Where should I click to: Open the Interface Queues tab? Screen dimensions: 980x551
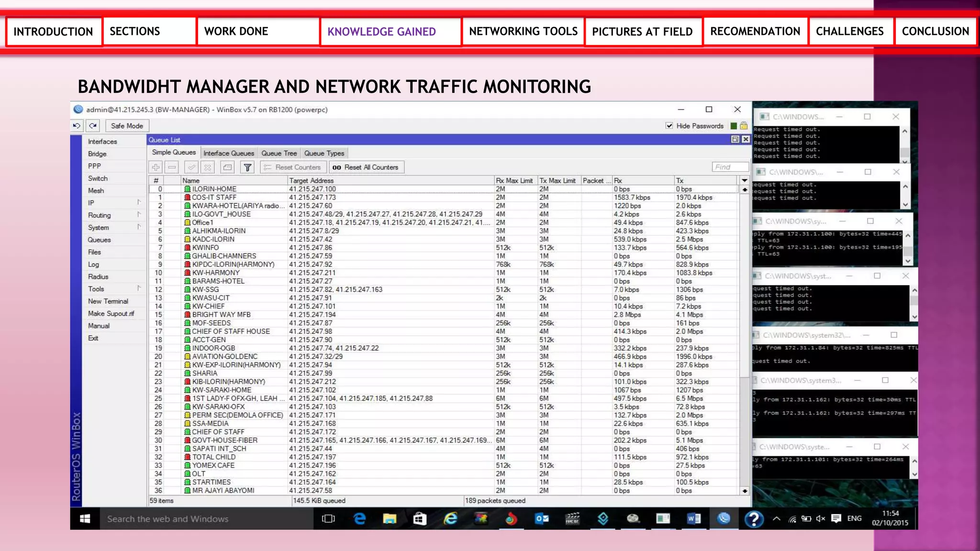[x=229, y=153]
